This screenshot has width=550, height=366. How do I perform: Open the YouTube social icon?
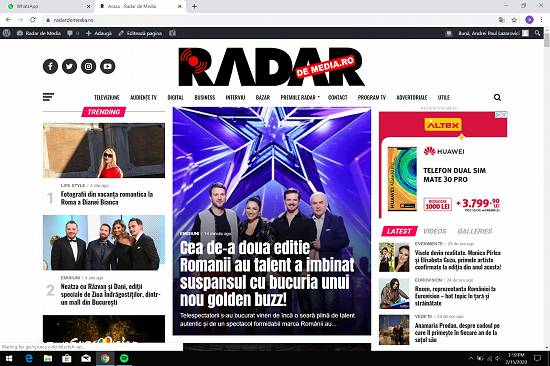click(107, 66)
